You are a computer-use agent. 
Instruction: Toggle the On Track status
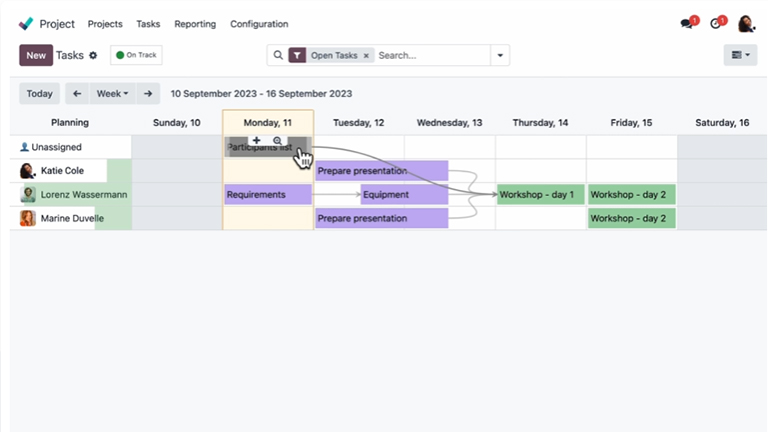(136, 56)
